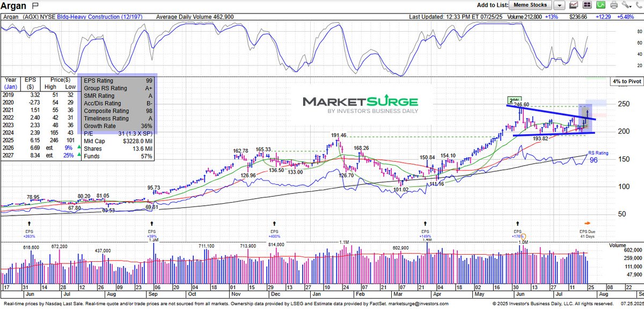Click the printer icon

615,5
